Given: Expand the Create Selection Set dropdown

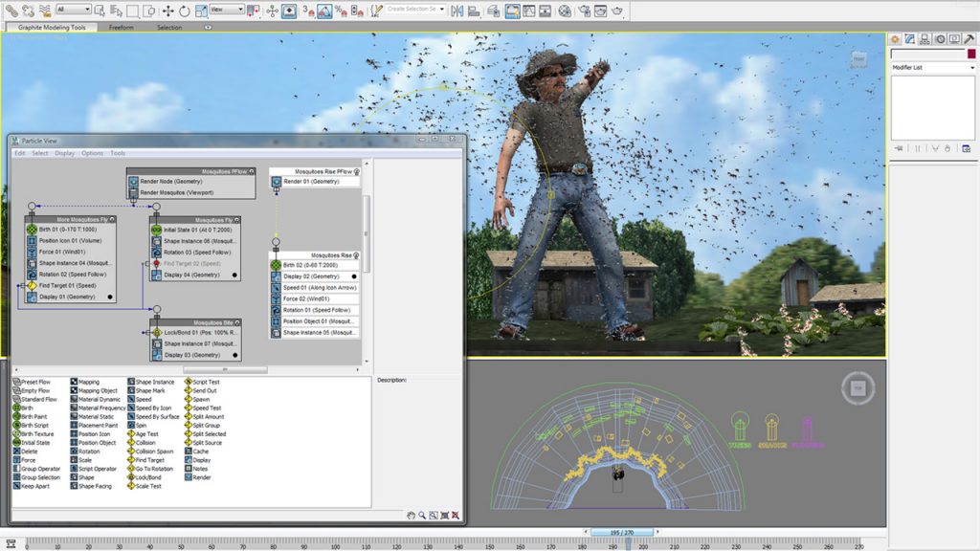Looking at the screenshot, I should pyautogui.click(x=442, y=10).
